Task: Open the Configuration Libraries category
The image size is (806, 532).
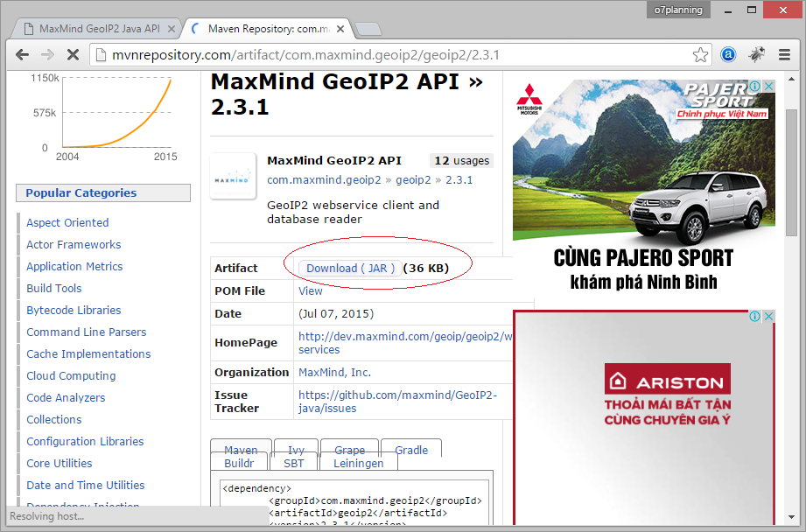Action: click(85, 442)
